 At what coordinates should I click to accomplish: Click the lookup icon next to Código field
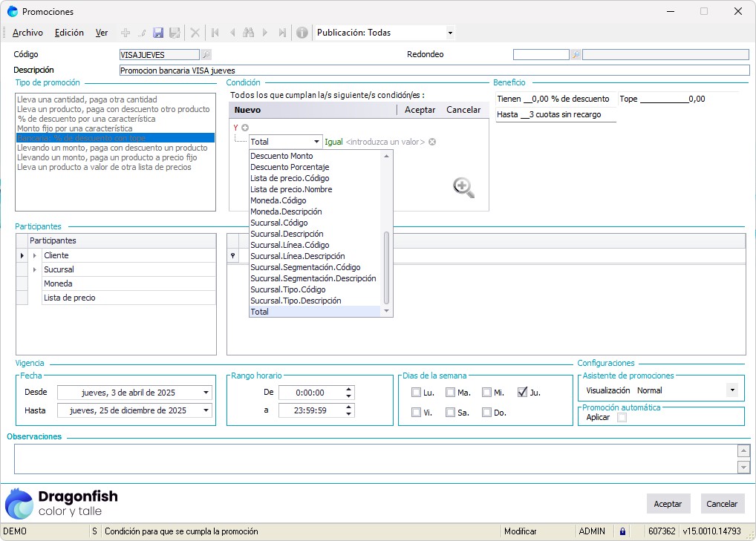[206, 54]
